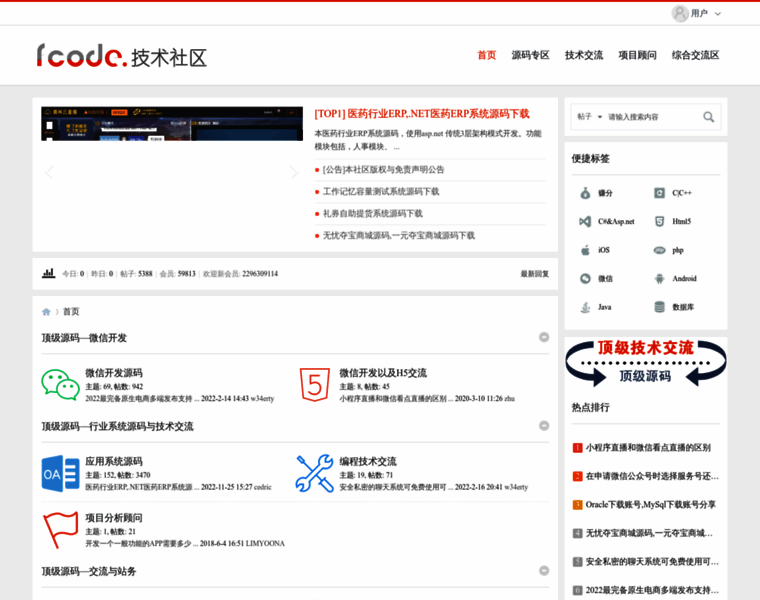Select the 数据库 database tag icon
This screenshot has width=760, height=600.
point(659,307)
